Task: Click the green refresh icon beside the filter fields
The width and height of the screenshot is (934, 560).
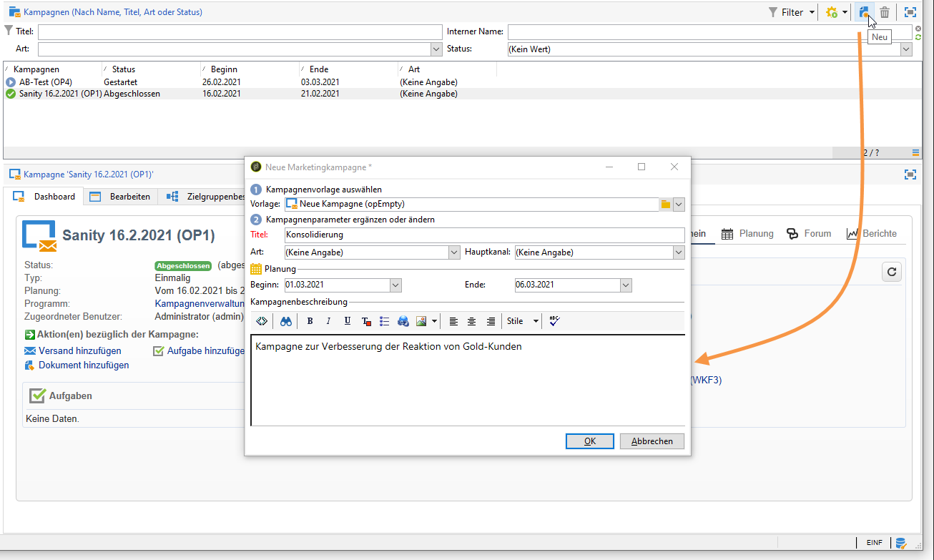Action: click(918, 36)
